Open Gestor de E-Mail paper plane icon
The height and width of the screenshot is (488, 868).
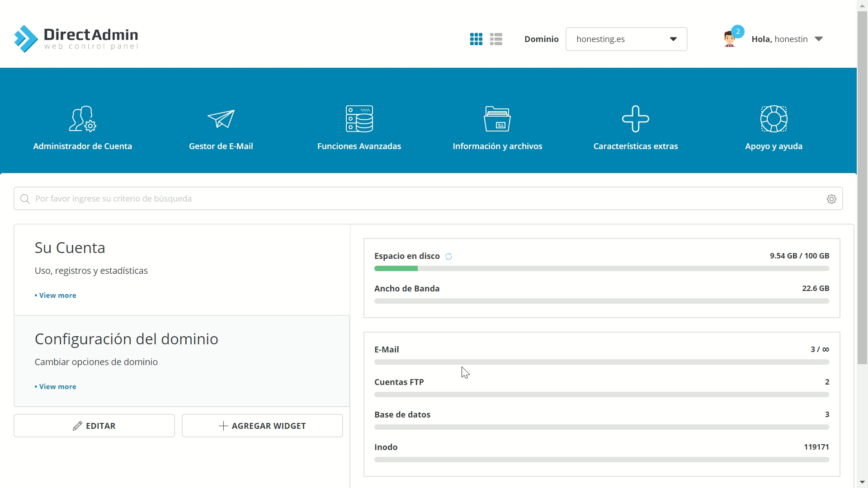coord(221,119)
